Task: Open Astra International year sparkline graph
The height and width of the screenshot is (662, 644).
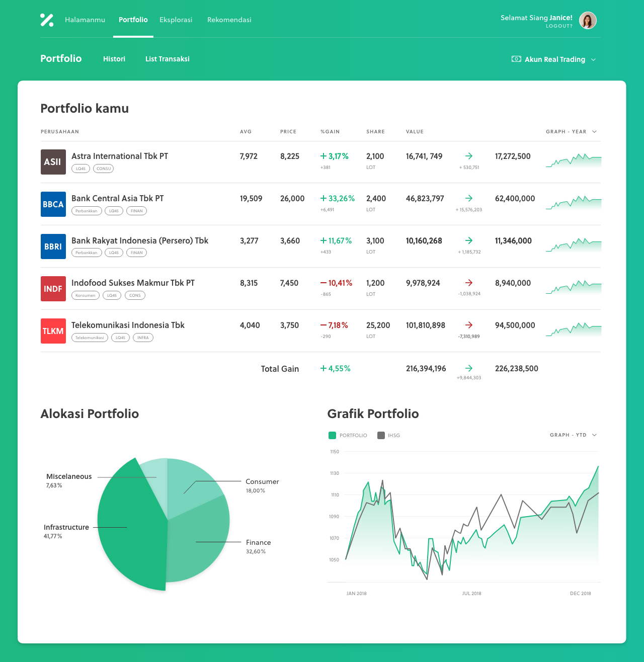Action: (x=574, y=160)
